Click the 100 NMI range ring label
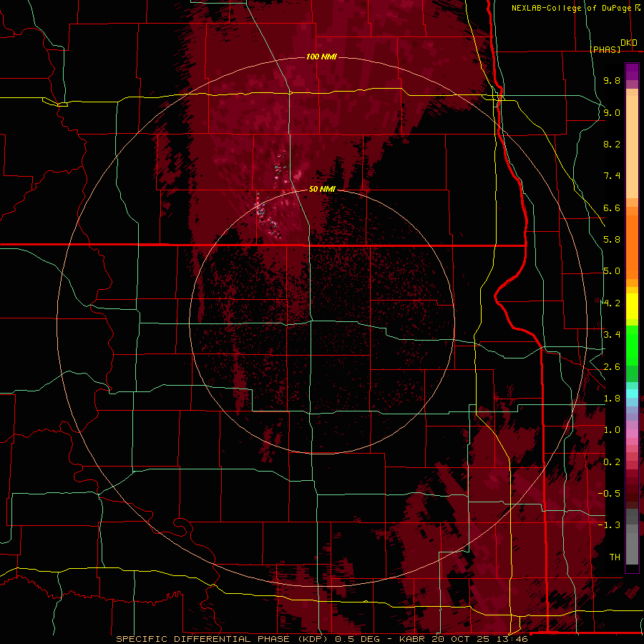Viewport: 644px width, 644px height. 321,57
